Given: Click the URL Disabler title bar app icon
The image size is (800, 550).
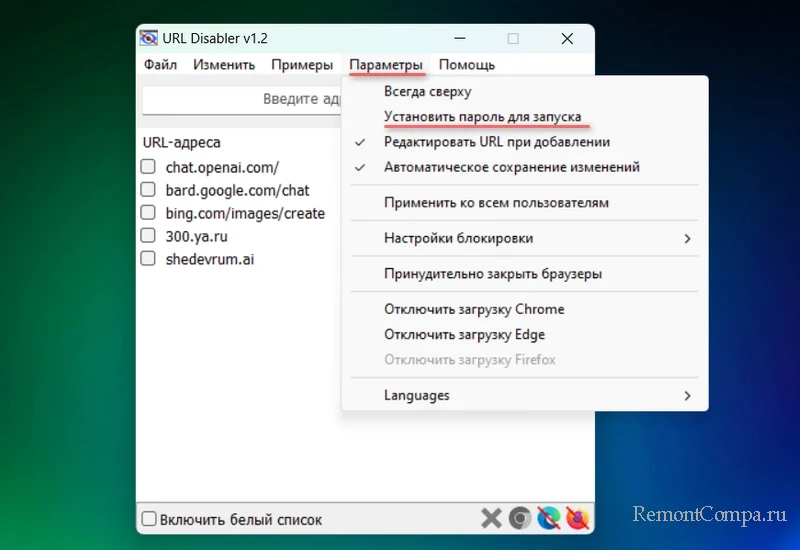Looking at the screenshot, I should click(149, 39).
